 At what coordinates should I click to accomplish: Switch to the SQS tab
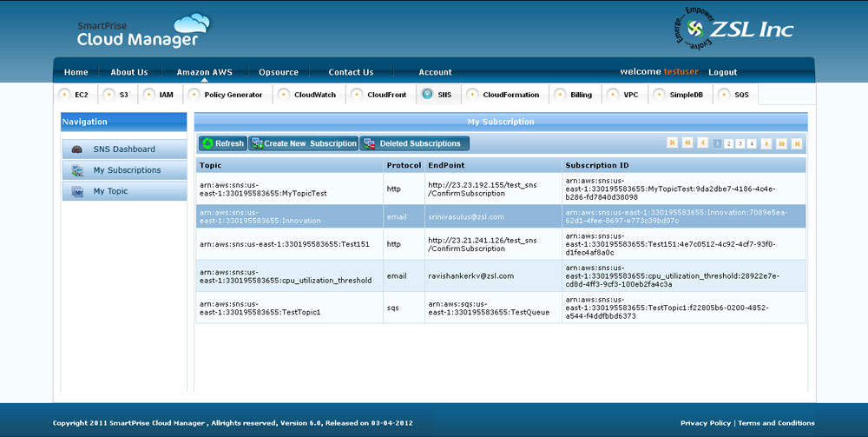tap(736, 95)
